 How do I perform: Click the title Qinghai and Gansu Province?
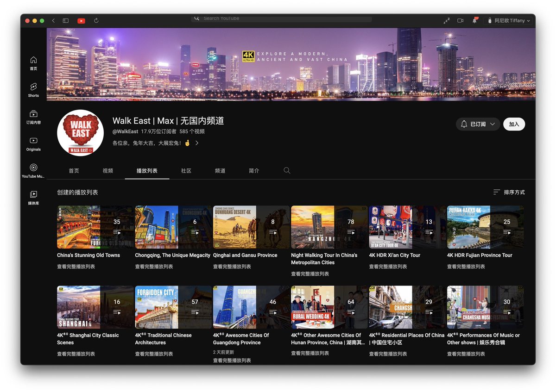pos(245,255)
